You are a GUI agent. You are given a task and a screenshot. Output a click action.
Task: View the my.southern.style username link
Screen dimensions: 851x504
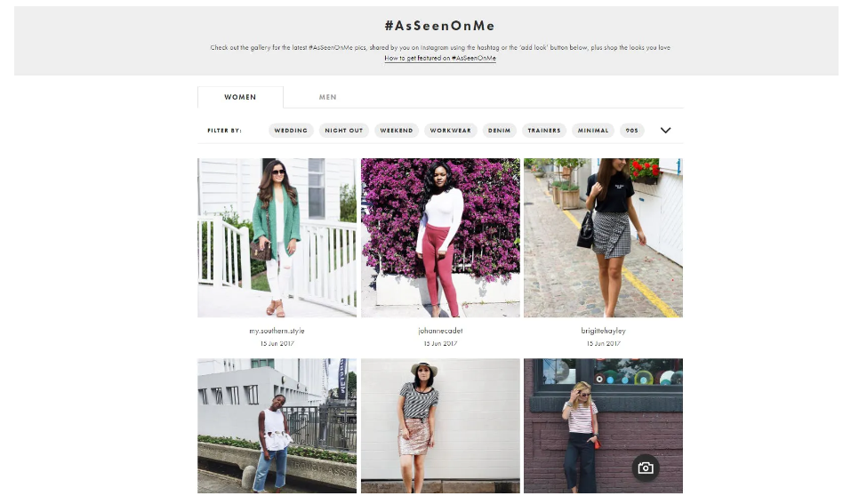coord(277,331)
